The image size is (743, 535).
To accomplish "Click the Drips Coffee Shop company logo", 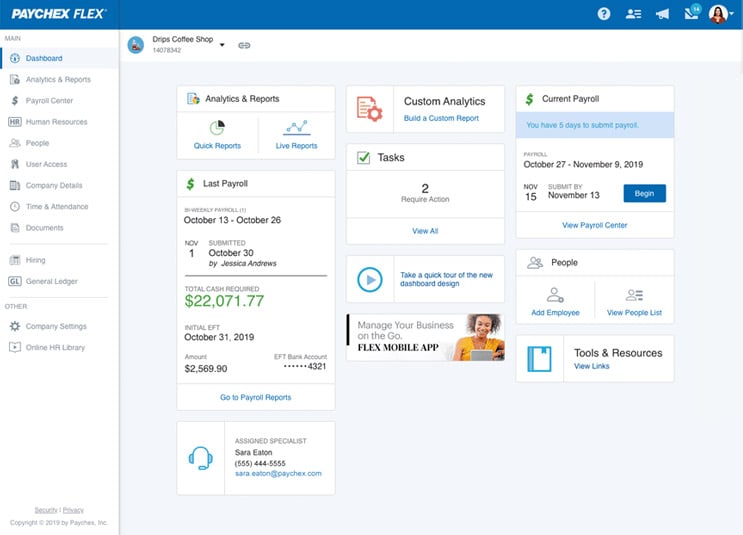I will (x=136, y=45).
